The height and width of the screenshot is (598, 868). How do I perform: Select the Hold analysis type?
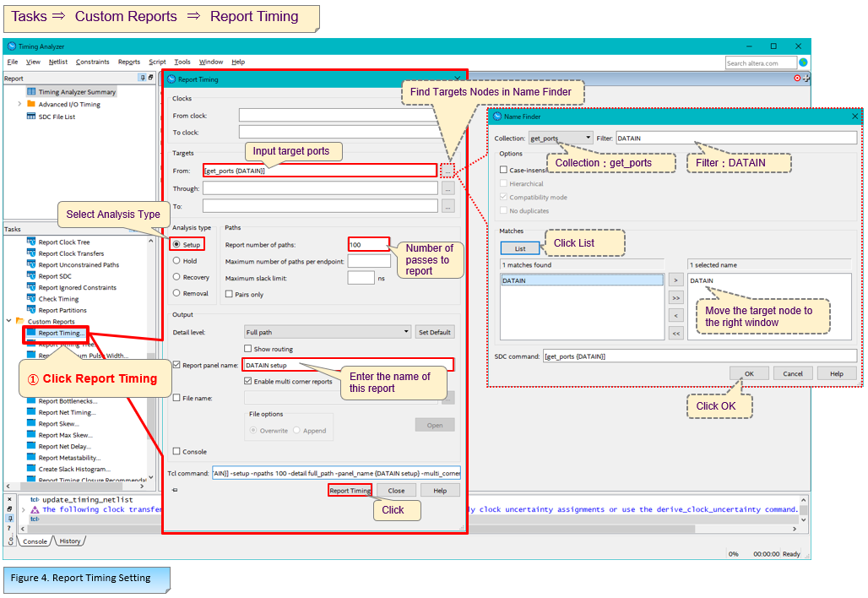click(x=176, y=261)
